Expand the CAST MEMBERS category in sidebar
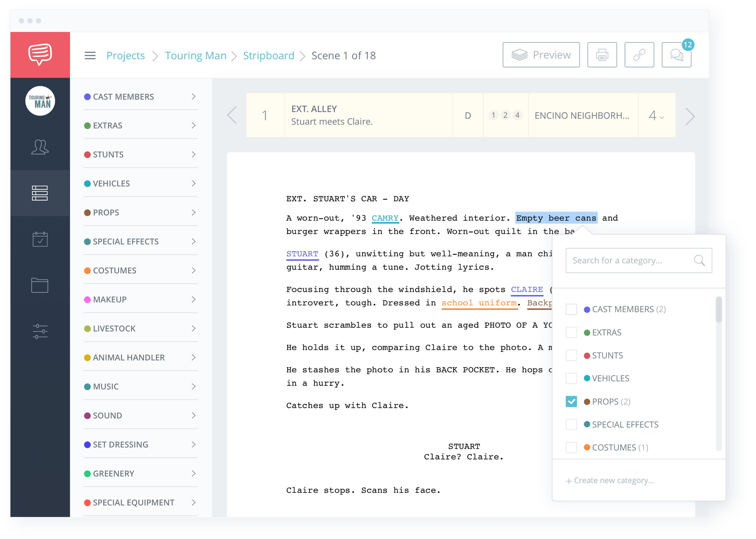The width and height of the screenshot is (756, 539). click(x=195, y=96)
